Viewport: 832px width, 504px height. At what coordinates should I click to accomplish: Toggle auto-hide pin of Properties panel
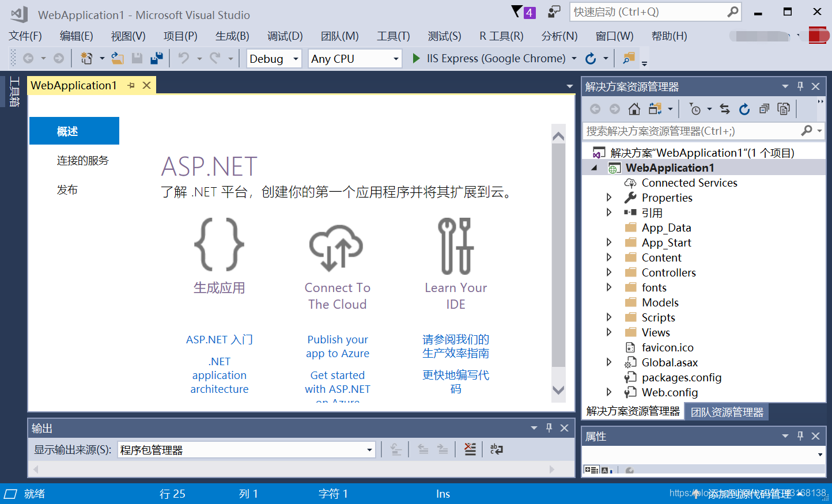(x=800, y=436)
